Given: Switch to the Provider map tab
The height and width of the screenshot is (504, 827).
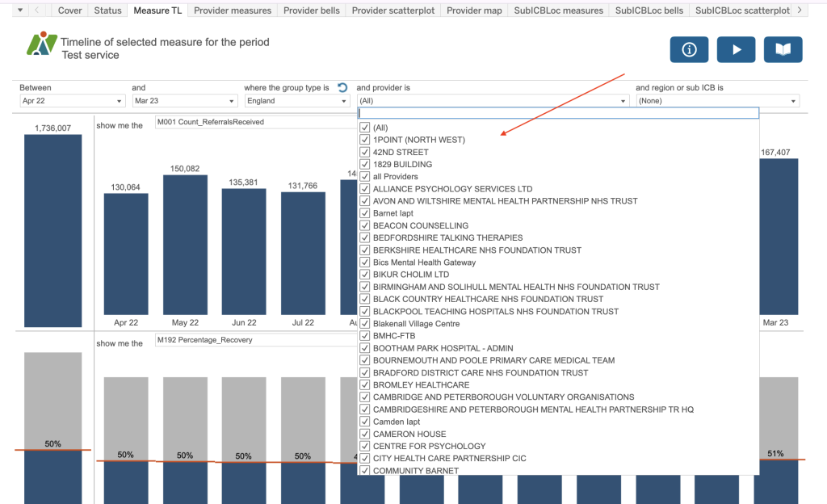Looking at the screenshot, I should 473,10.
